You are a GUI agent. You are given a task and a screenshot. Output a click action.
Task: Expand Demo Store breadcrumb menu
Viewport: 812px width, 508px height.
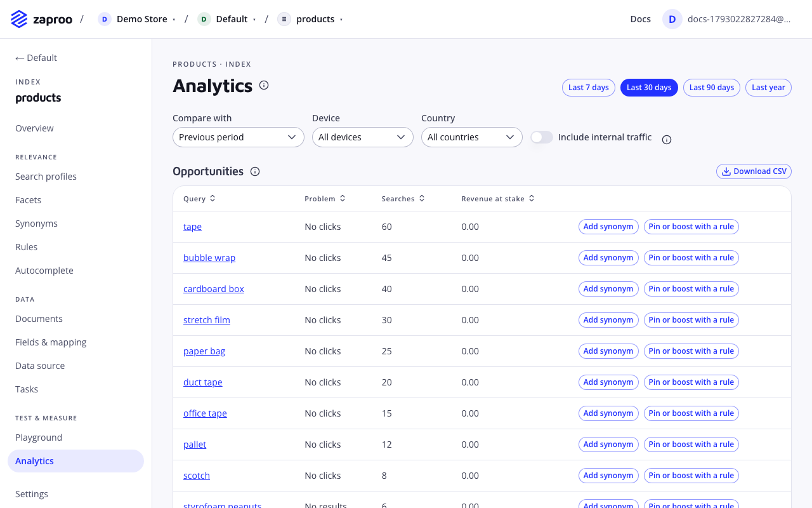174,20
